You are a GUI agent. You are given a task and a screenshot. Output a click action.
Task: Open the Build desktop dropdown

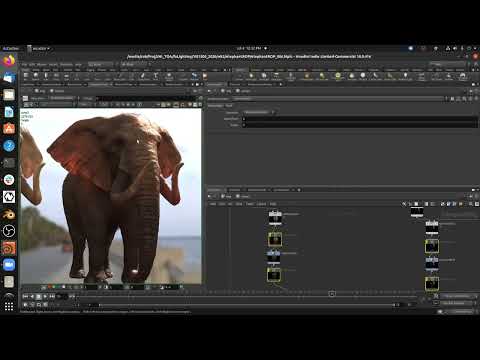point(101,64)
